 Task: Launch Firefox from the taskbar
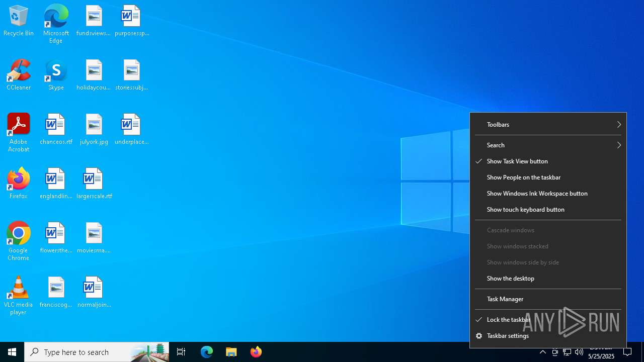tap(256, 352)
